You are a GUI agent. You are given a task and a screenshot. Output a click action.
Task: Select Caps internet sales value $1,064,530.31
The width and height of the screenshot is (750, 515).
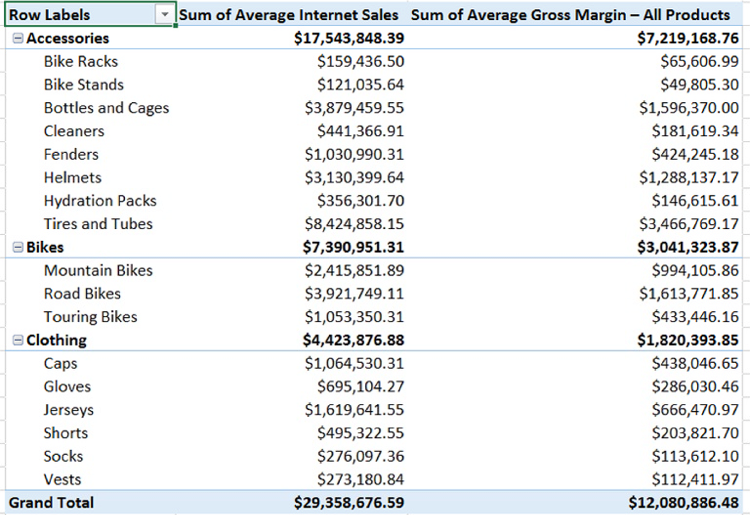point(354,364)
